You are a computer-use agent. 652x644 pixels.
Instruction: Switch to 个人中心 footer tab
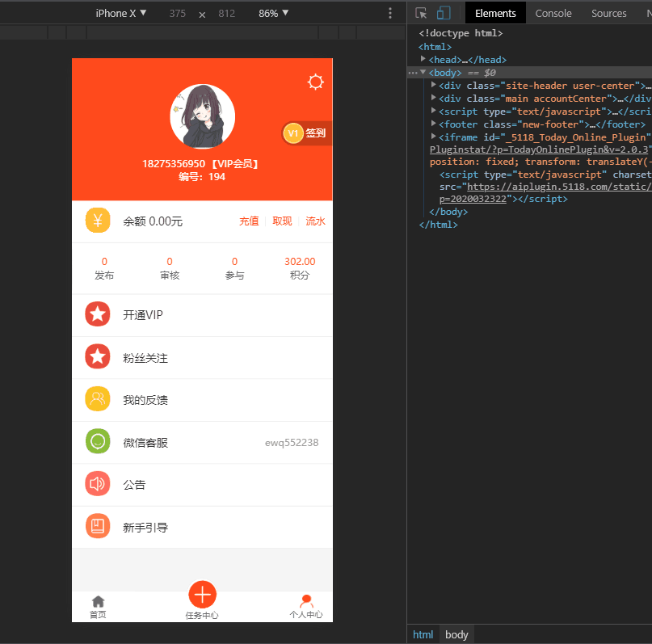(306, 607)
